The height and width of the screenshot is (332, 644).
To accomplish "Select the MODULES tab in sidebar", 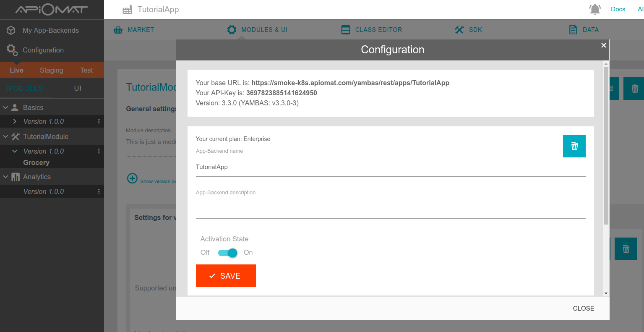I will pyautogui.click(x=25, y=88).
